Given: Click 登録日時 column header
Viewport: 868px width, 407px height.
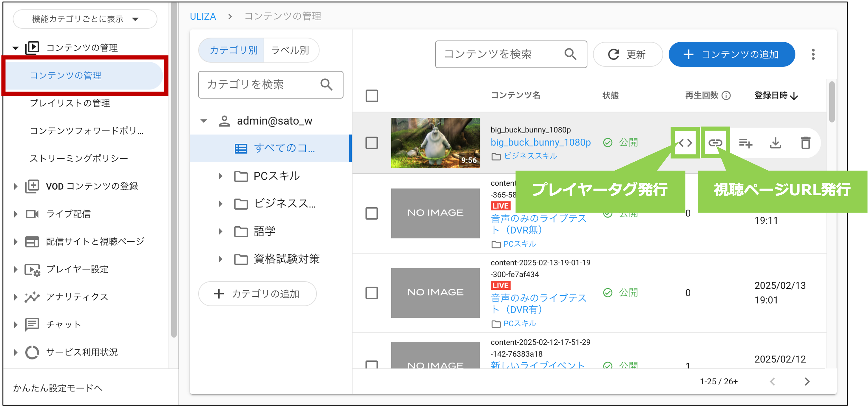Looking at the screenshot, I should [x=771, y=96].
